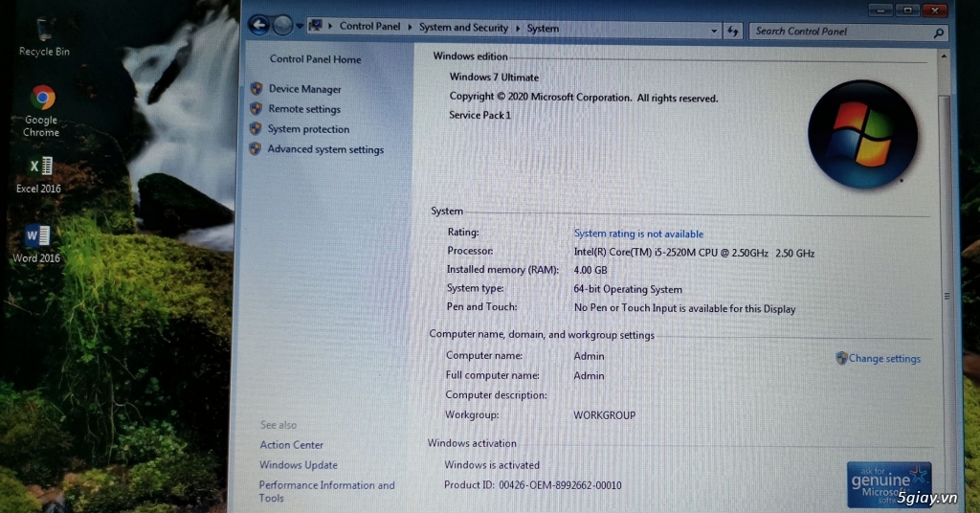Select System in the breadcrumb path
The height and width of the screenshot is (513, 980).
pos(543,29)
